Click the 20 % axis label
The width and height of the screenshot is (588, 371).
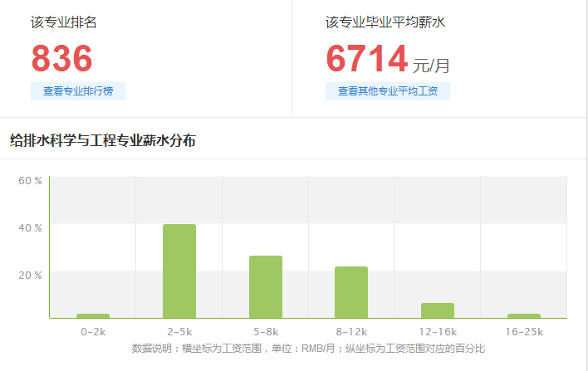click(x=30, y=275)
